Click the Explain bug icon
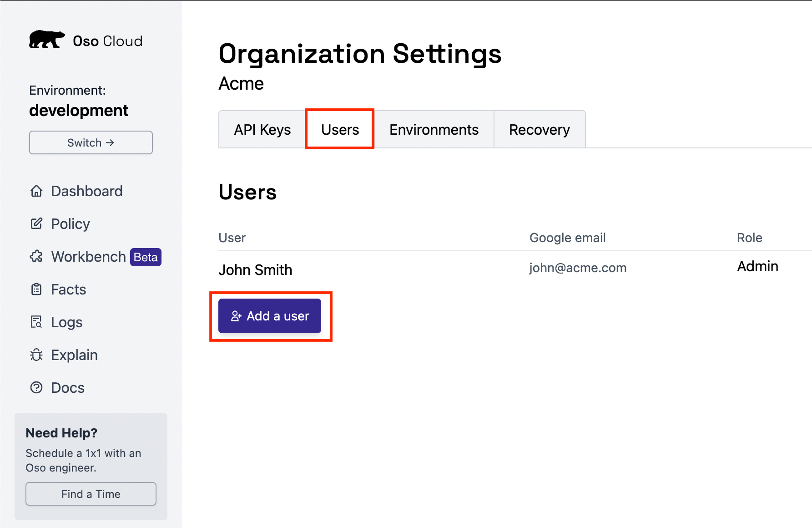Image resolution: width=812 pixels, height=528 pixels. tap(36, 355)
